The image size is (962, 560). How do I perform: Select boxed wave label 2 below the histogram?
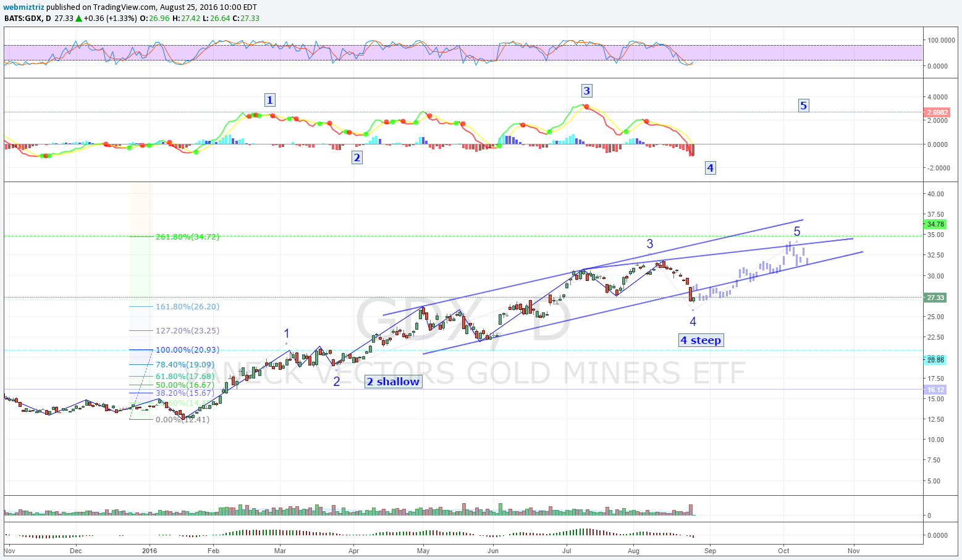click(x=357, y=157)
